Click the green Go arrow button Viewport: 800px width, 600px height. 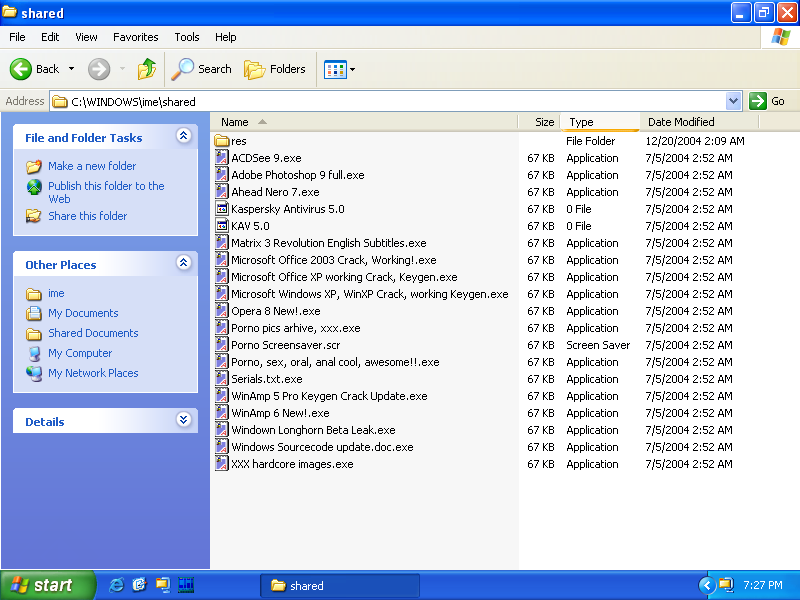[x=758, y=101]
